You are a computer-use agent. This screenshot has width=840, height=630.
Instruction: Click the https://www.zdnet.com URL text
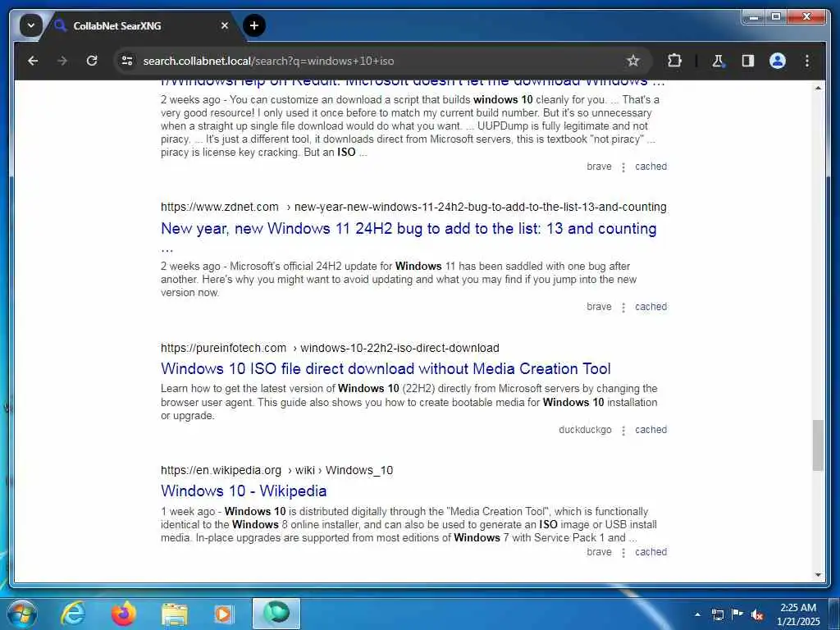click(x=220, y=208)
